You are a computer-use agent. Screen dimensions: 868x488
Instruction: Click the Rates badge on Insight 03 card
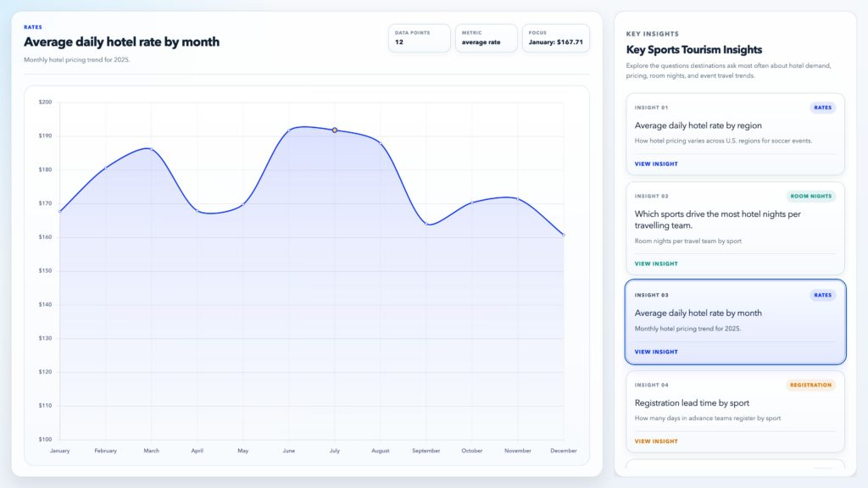coord(822,296)
